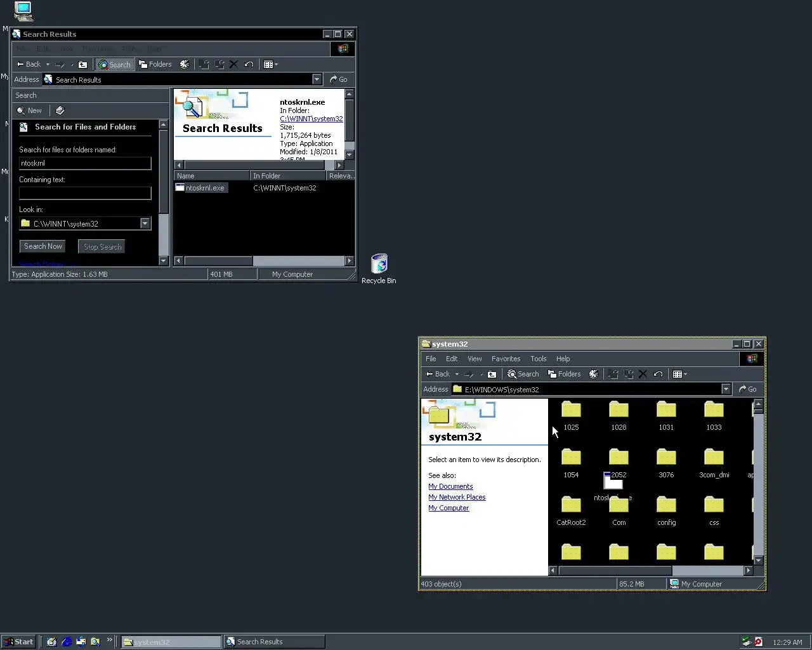Open Favorites menu in system32 window
This screenshot has height=650, width=812.
coord(506,359)
